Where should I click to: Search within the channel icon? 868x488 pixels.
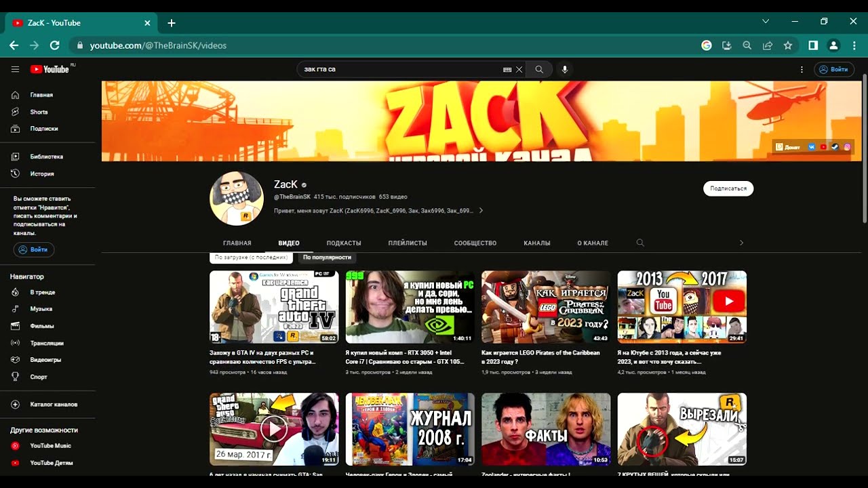(640, 243)
